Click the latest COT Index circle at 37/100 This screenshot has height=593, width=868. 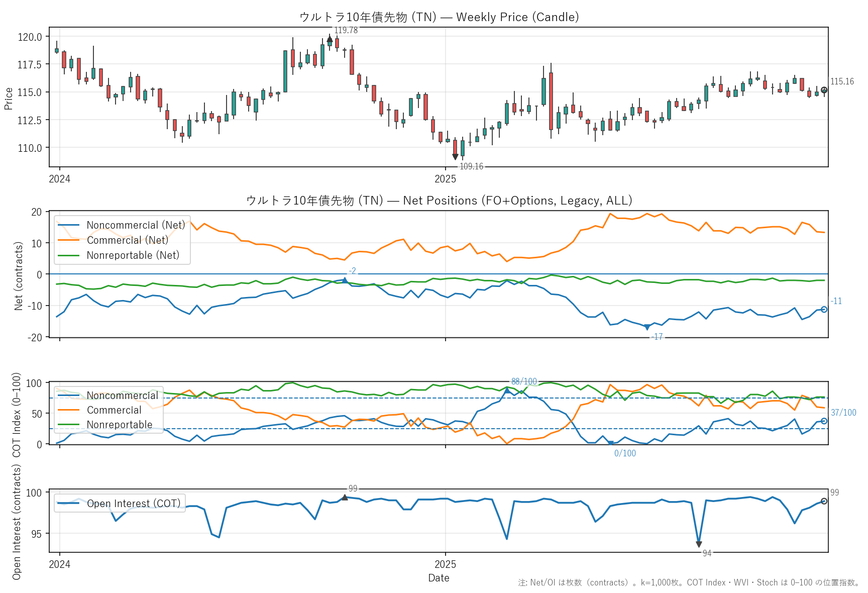pyautogui.click(x=824, y=421)
